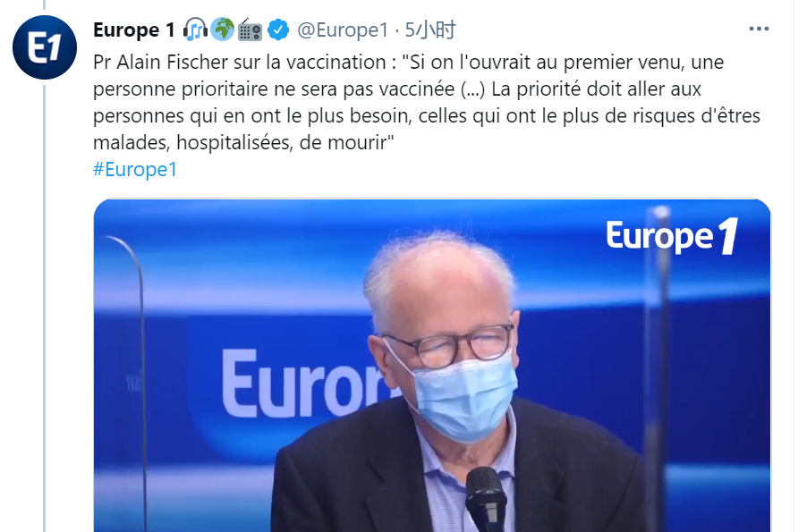Open the Europe 1 display name link
Image resolution: width=807 pixels, height=532 pixels.
pyautogui.click(x=134, y=30)
